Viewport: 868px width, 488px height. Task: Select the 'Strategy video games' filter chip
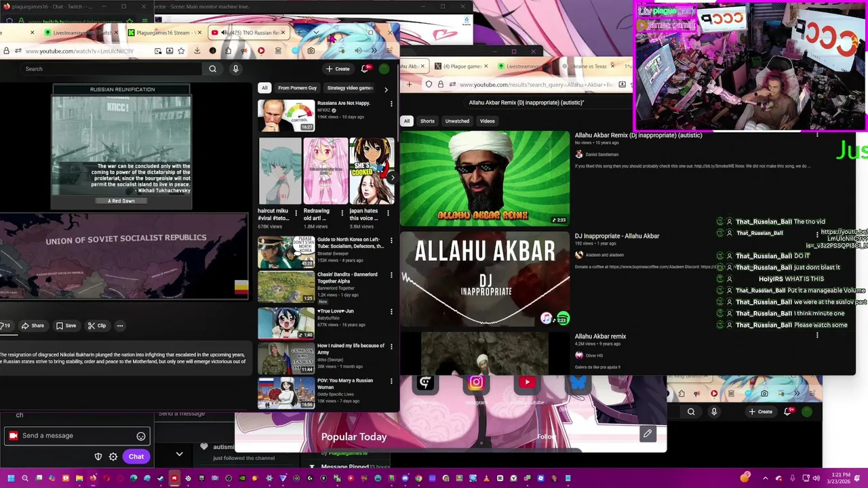point(350,88)
